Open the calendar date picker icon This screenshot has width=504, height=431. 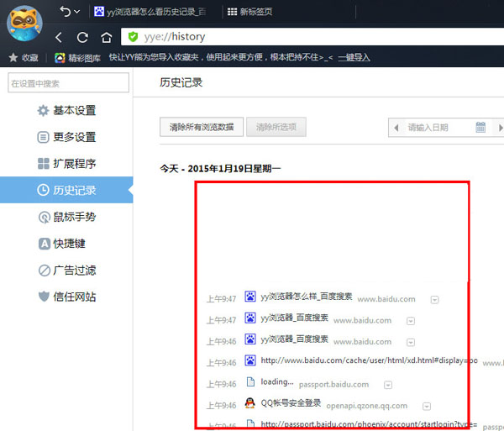click(480, 128)
